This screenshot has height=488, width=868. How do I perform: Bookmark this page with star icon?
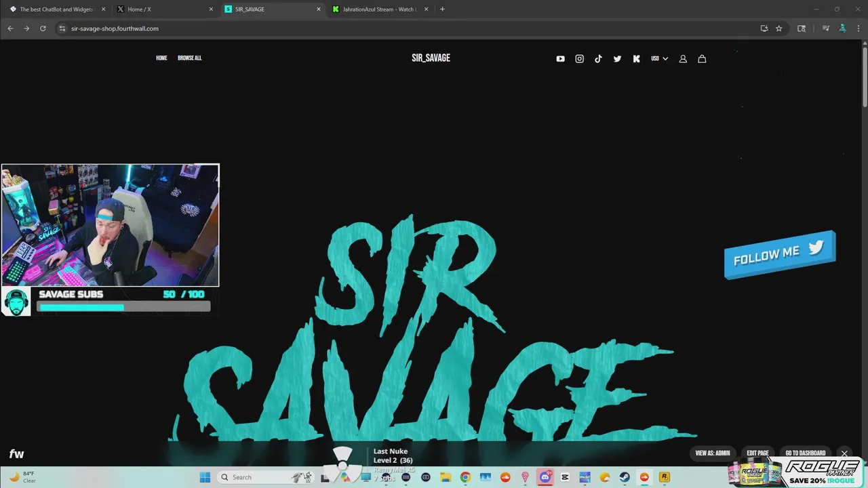click(x=779, y=28)
